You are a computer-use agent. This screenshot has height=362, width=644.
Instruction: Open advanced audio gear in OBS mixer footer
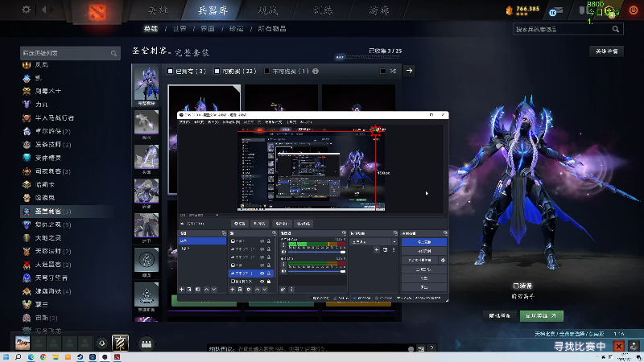[283, 290]
